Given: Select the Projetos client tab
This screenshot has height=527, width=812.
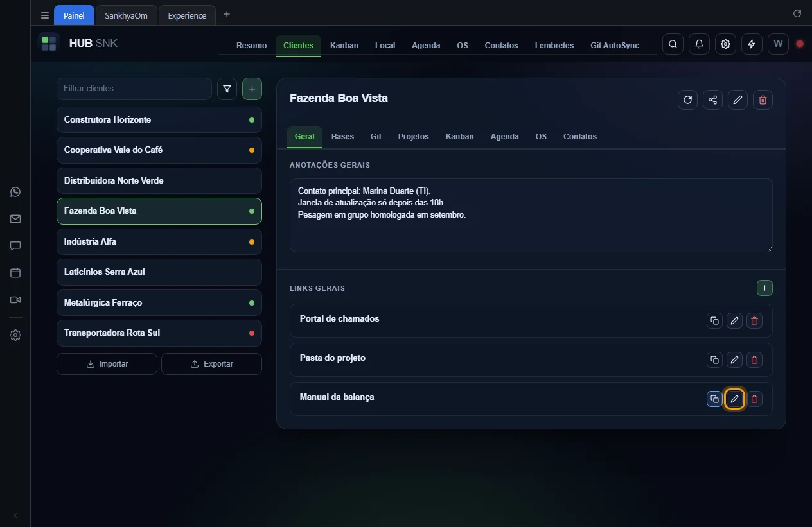Looking at the screenshot, I should tap(413, 137).
